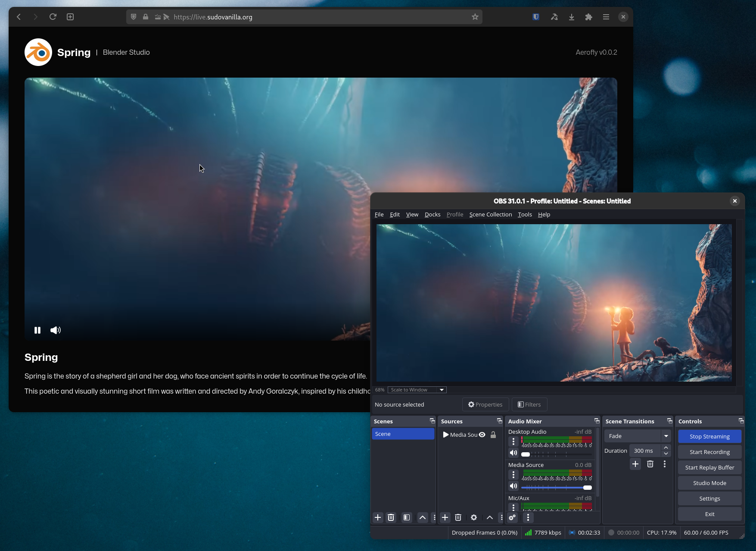Screen dimensions: 756x551
Task: Click Start Recording in Controls
Action: (709, 452)
